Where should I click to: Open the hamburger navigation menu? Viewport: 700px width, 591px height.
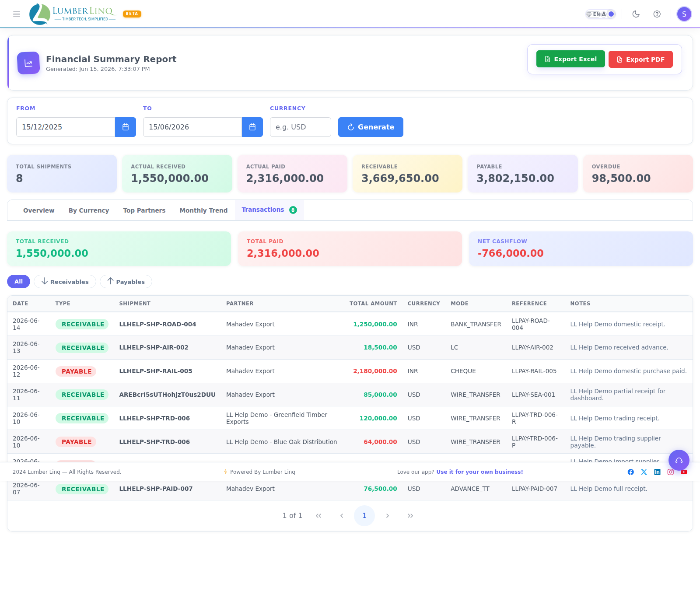coord(17,14)
